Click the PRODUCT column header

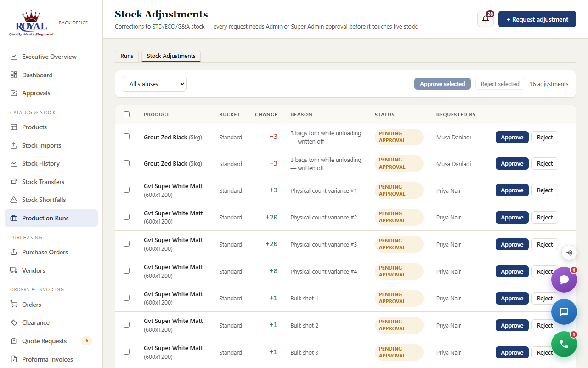(156, 115)
